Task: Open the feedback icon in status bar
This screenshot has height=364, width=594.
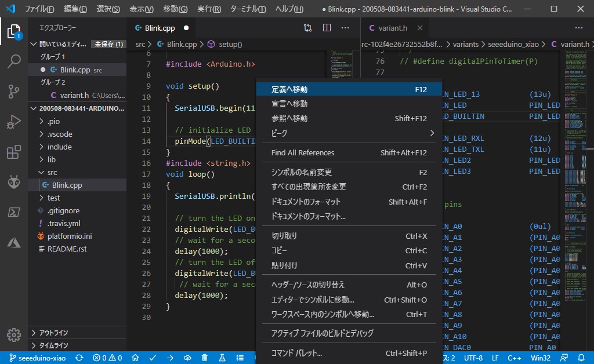Action: tap(564, 358)
